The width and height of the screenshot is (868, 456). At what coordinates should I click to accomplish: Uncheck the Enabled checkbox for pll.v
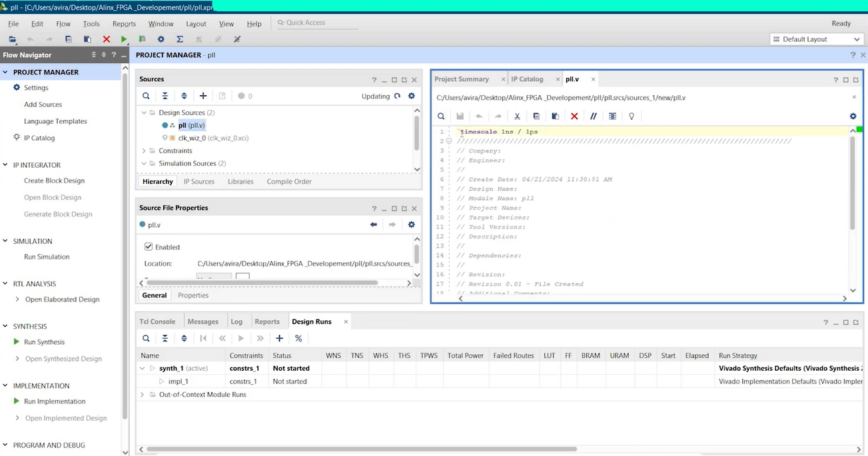[149, 247]
